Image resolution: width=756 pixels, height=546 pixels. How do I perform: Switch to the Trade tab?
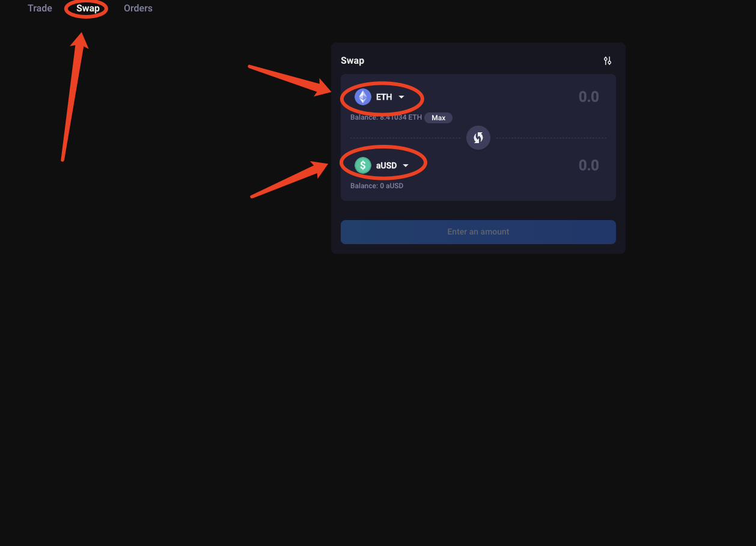tap(40, 8)
